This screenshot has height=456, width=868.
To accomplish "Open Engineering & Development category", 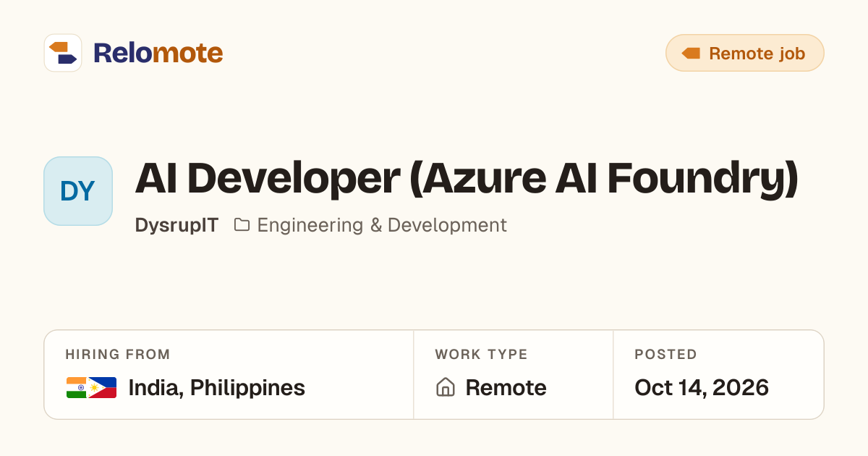I will pyautogui.click(x=382, y=225).
